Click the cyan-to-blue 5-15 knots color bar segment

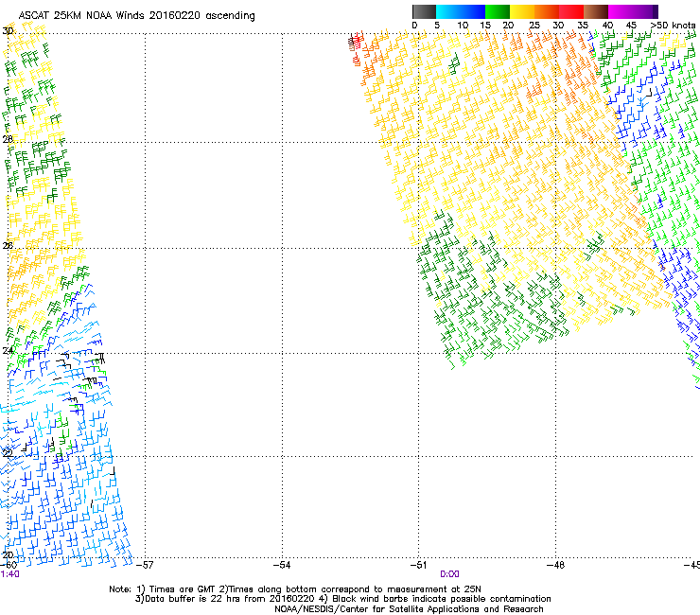coord(461,11)
